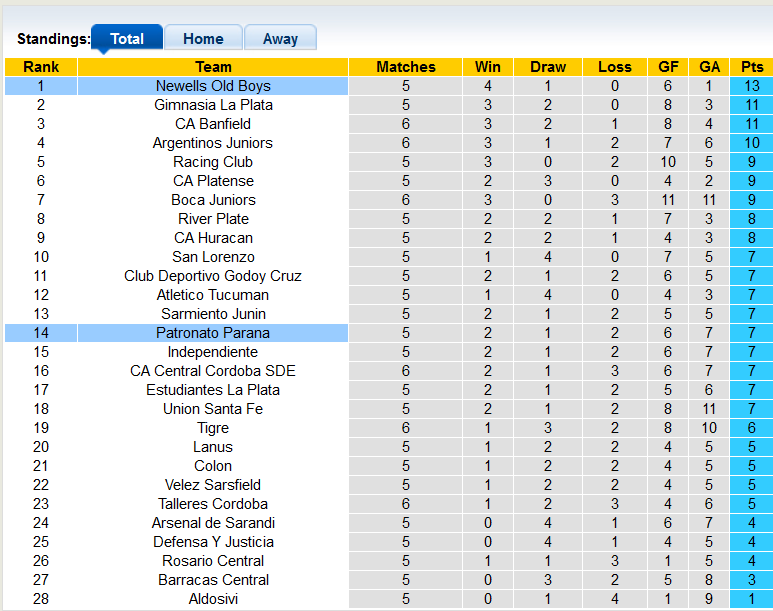The width and height of the screenshot is (773, 611).
Task: Click Newells Old Boys 13 points cell
Action: (x=752, y=86)
